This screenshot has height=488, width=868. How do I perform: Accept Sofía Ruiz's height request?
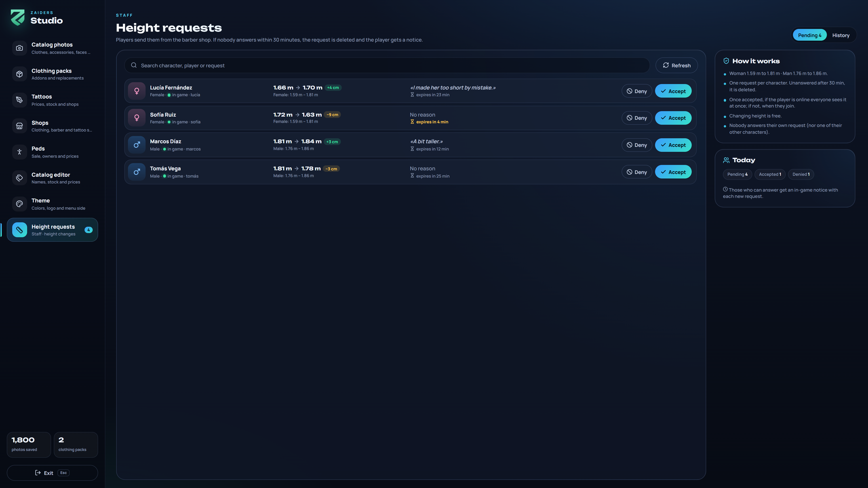[x=673, y=118]
